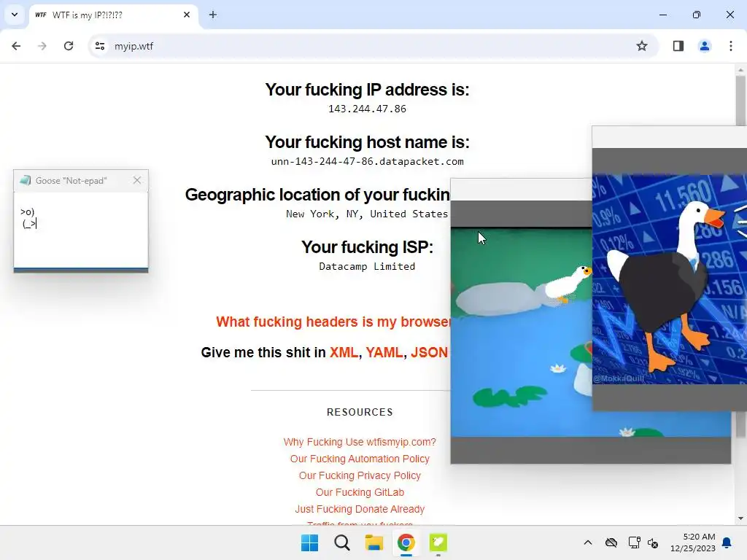Open Why Fucking Use wtfismyip.com link
747x560 pixels.
tap(360, 442)
